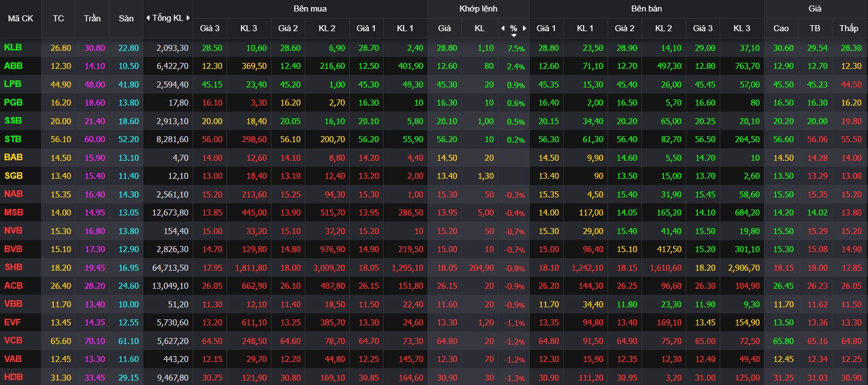Screen dimensions: 868x385
Task: Select the Bên bán group header
Action: pos(646,9)
